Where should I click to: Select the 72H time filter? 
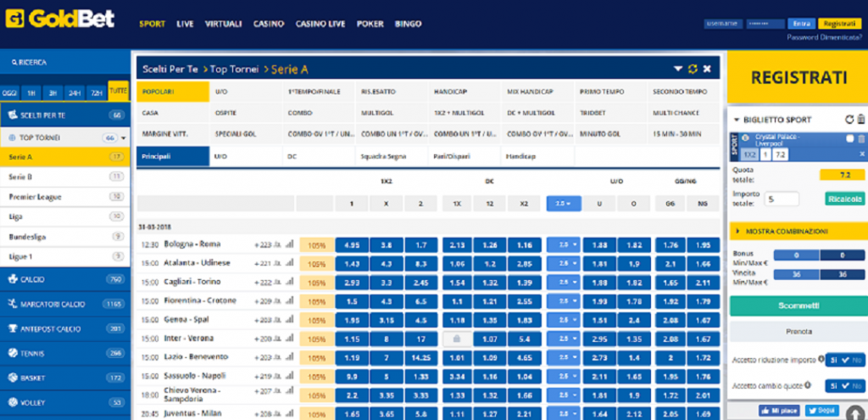(97, 93)
